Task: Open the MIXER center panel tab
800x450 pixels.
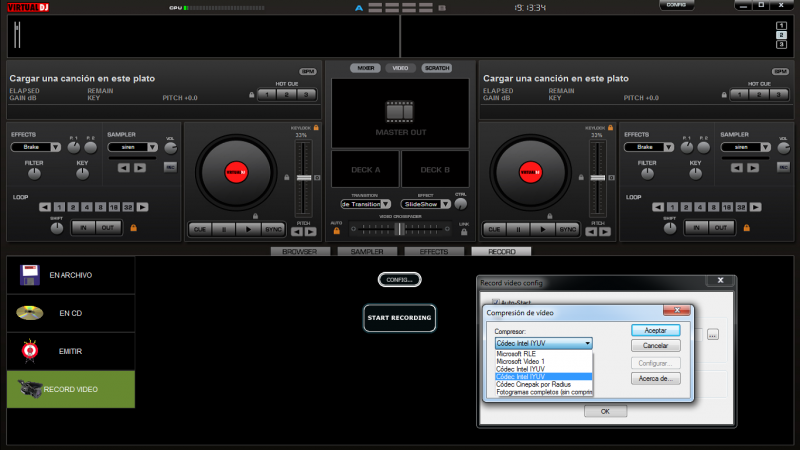Action: 365,68
